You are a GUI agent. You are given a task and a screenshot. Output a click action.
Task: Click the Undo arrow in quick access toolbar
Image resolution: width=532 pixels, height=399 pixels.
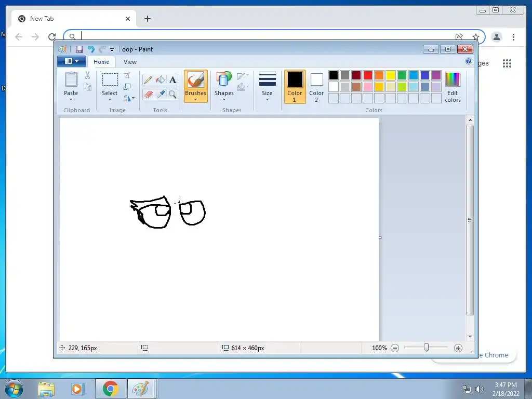click(91, 49)
